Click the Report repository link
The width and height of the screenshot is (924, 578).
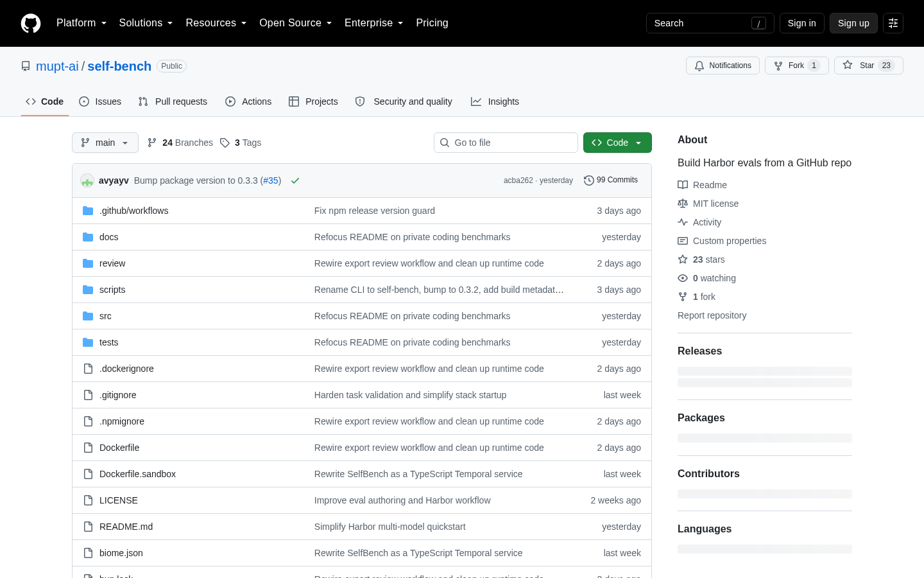pos(712,315)
